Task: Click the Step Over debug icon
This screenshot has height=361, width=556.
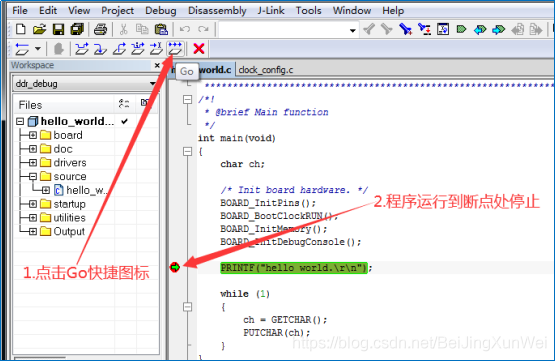Action: (82, 49)
